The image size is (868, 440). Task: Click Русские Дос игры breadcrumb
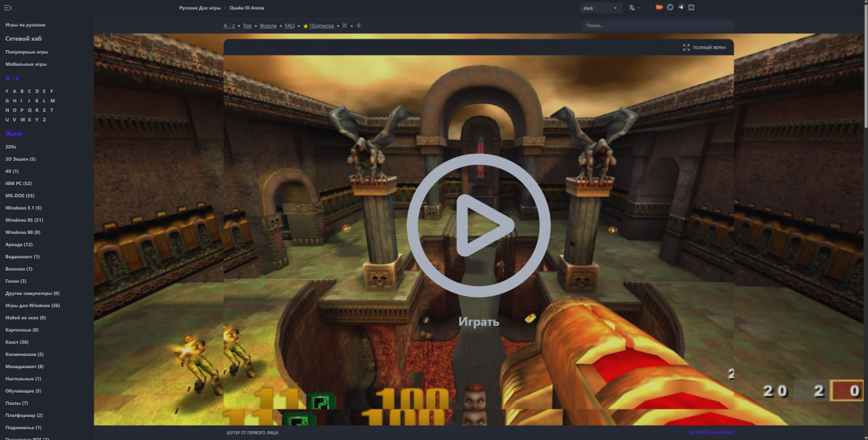(x=199, y=8)
